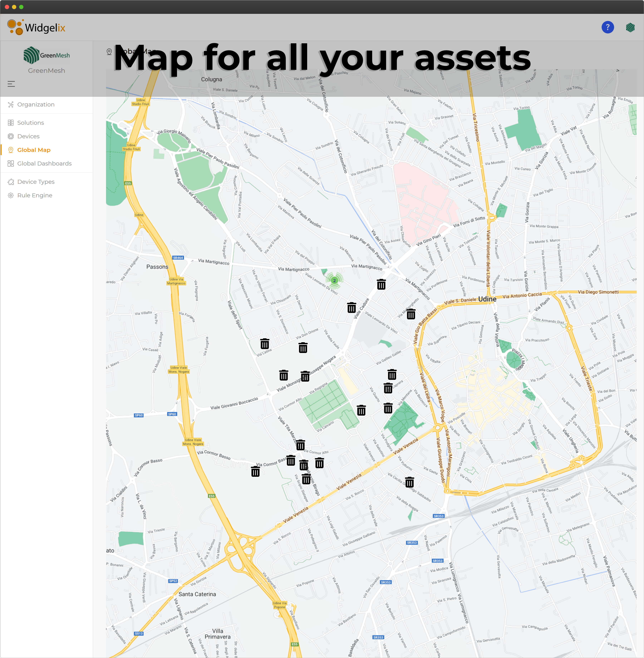Select trash bin marker beside Viale Cadore label

click(x=352, y=307)
